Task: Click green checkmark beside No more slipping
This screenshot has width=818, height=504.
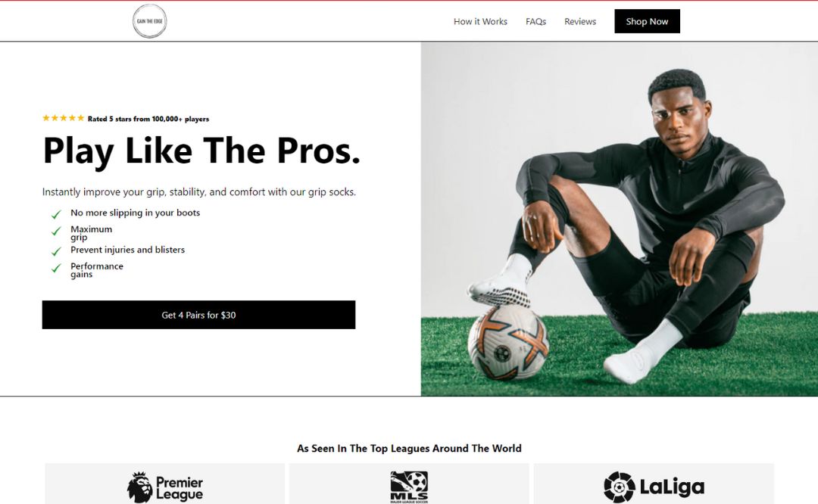Action: pyautogui.click(x=56, y=214)
